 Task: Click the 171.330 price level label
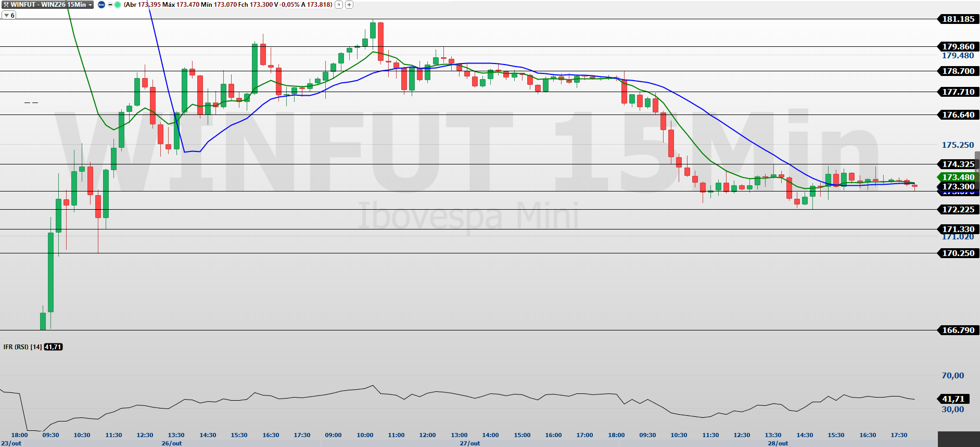(x=958, y=229)
